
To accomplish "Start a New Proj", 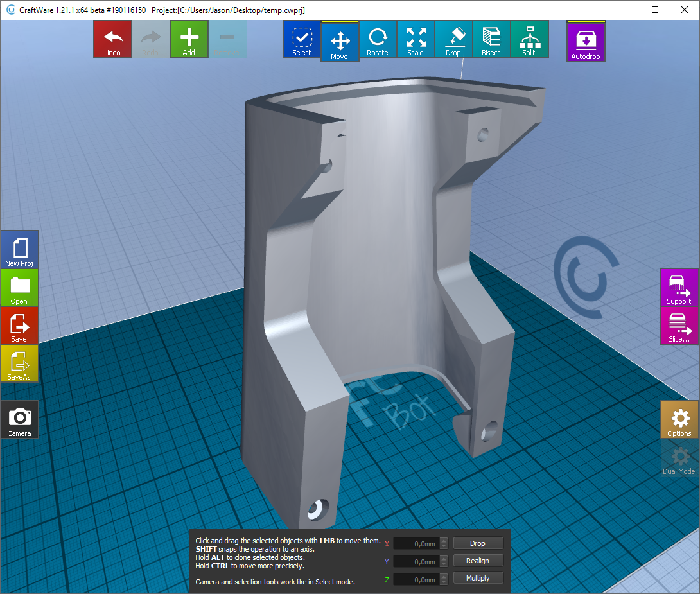I will click(x=20, y=249).
